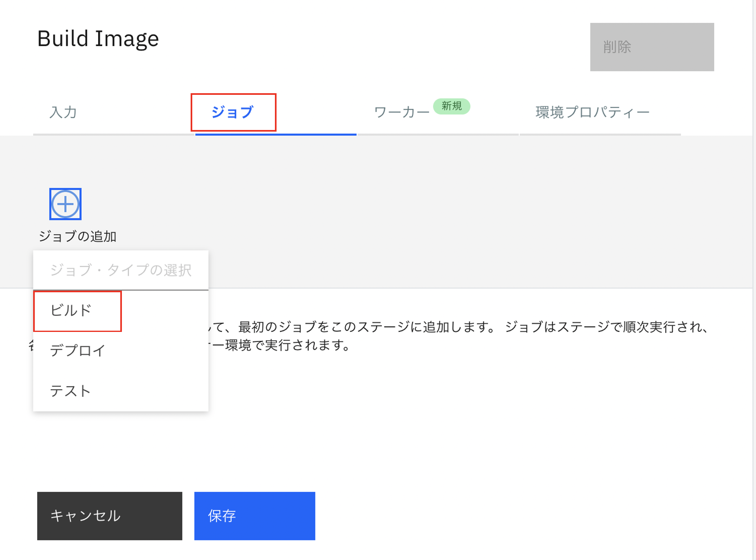Click キャンセル to discard changes
Image resolution: width=756 pixels, height=560 pixels.
pos(109,516)
